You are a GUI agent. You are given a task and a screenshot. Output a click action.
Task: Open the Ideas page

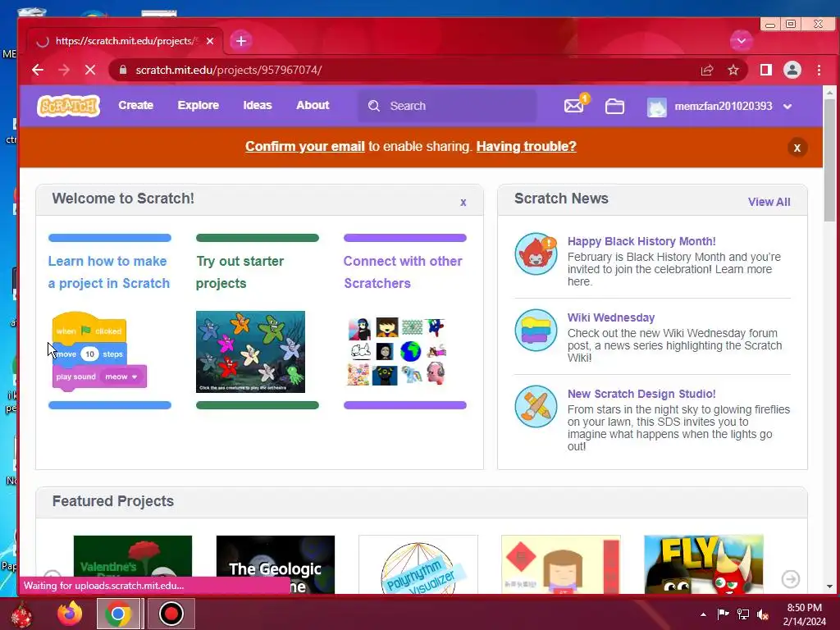(x=258, y=106)
